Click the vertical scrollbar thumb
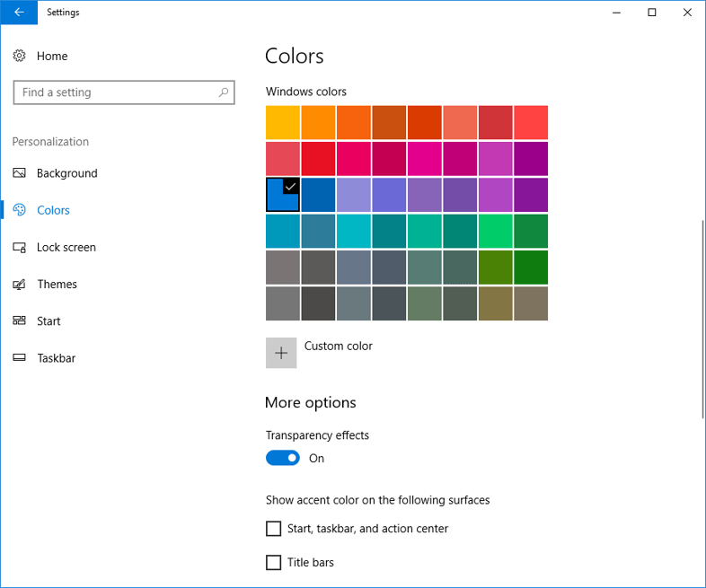The image size is (706, 588). pyautogui.click(x=702, y=320)
